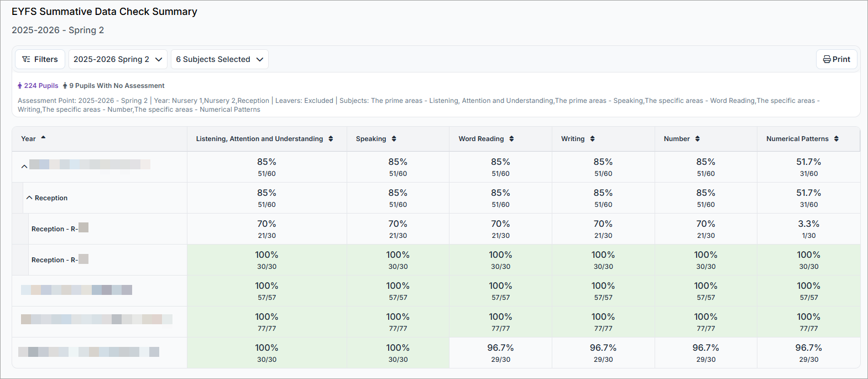Open the 2025-2026 Spring 2 dropdown
868x379 pixels.
click(x=118, y=59)
